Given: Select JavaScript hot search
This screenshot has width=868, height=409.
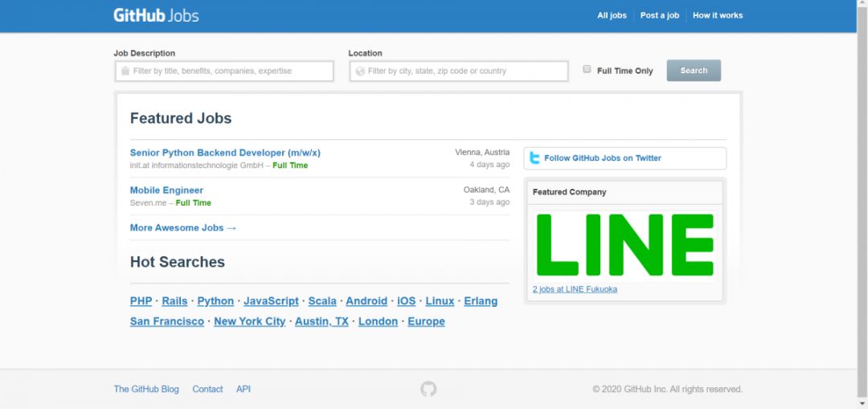Looking at the screenshot, I should 272,301.
